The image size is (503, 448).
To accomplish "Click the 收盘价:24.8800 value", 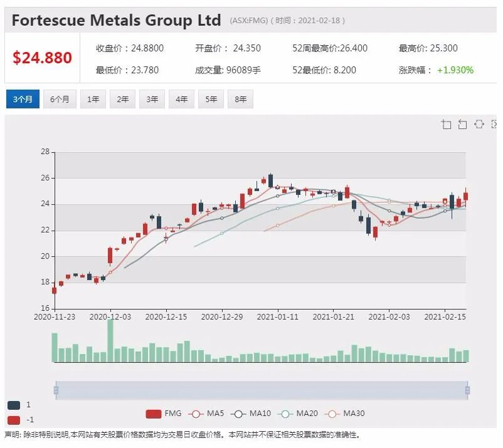I will pyautogui.click(x=130, y=48).
